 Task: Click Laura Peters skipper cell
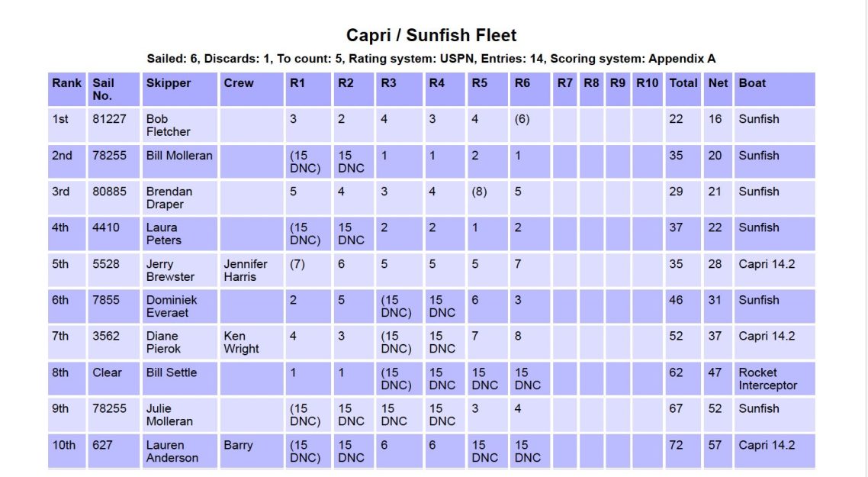click(x=179, y=234)
